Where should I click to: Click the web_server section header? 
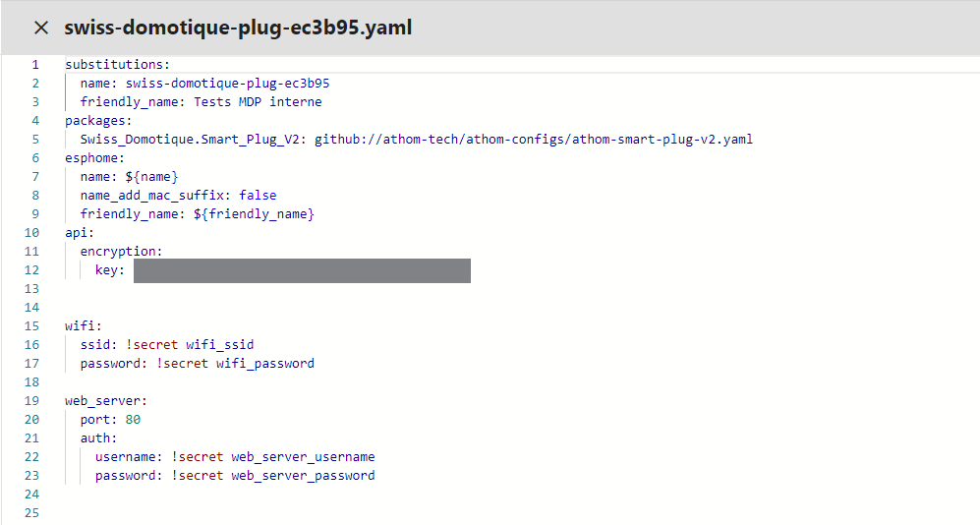click(x=105, y=400)
